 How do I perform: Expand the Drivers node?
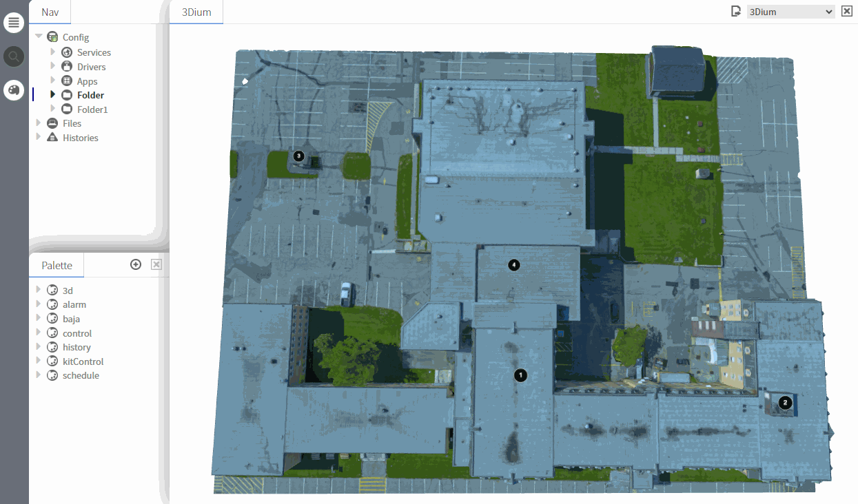click(53, 67)
